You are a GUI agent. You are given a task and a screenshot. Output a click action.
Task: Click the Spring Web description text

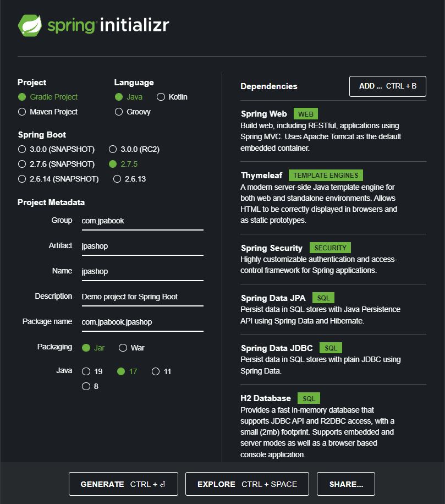(321, 137)
